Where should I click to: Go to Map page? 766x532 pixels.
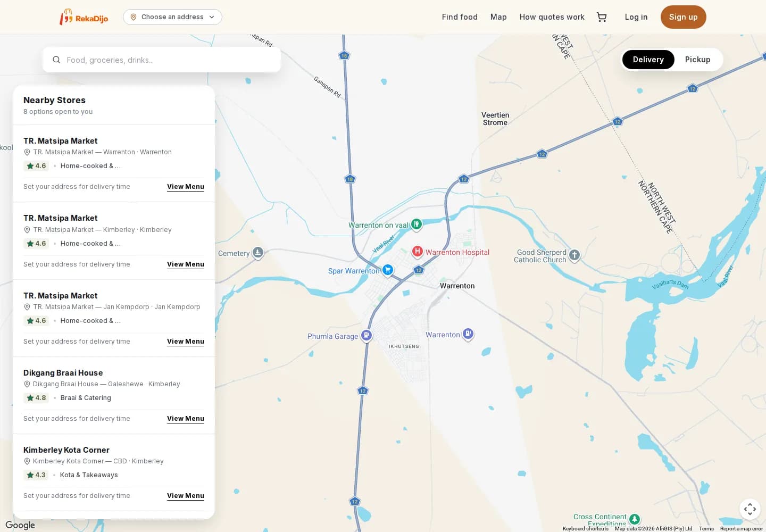[x=498, y=17]
